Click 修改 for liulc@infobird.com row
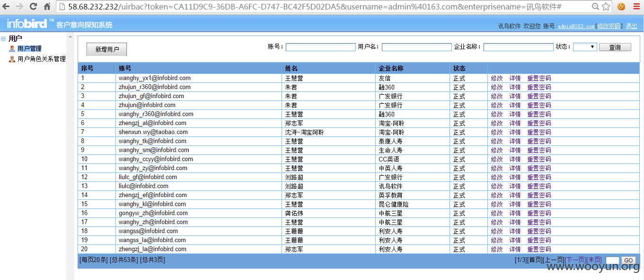 tap(497, 186)
